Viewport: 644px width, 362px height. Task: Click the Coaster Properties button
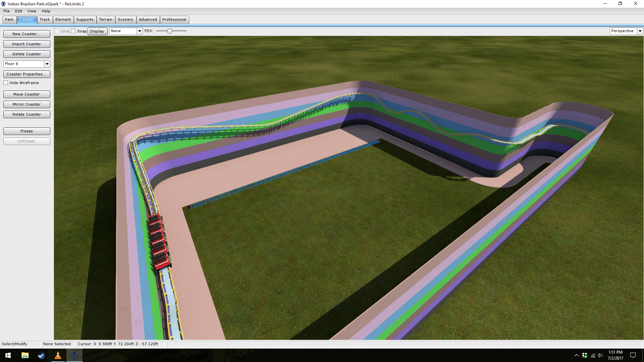(26, 74)
